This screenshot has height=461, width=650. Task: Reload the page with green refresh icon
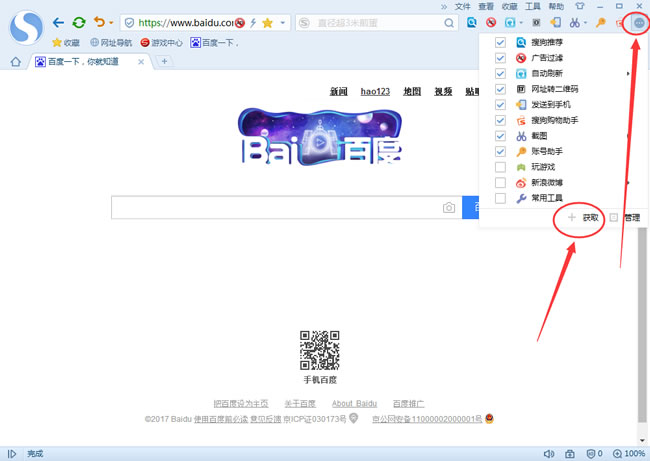[79, 22]
